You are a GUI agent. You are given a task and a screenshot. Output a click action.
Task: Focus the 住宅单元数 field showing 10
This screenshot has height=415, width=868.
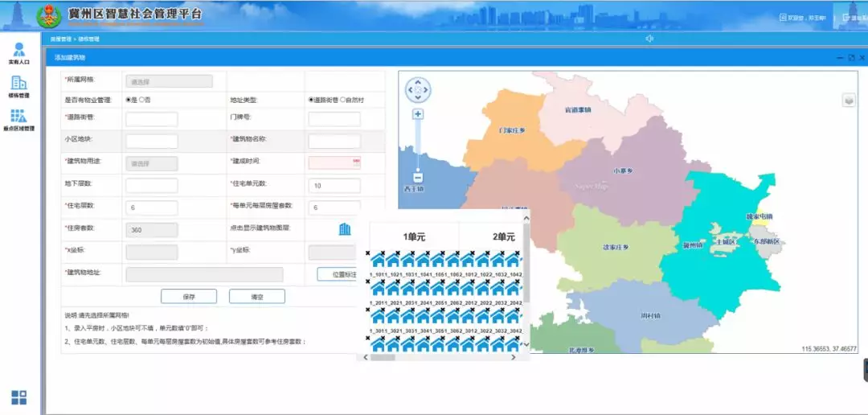334,186
